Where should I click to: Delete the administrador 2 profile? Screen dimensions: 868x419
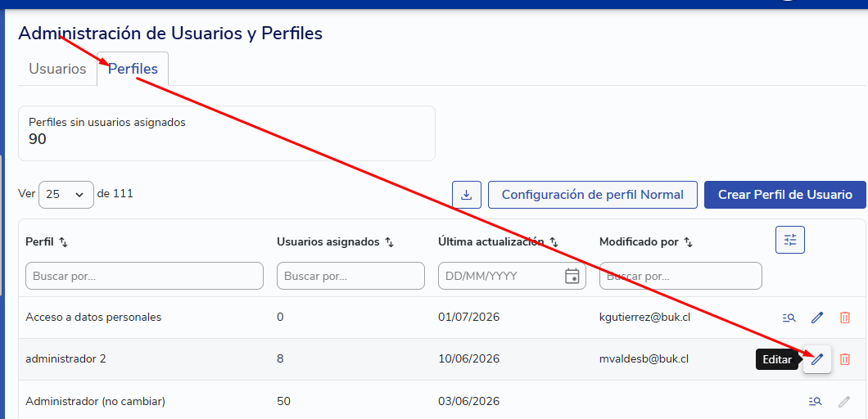(845, 359)
